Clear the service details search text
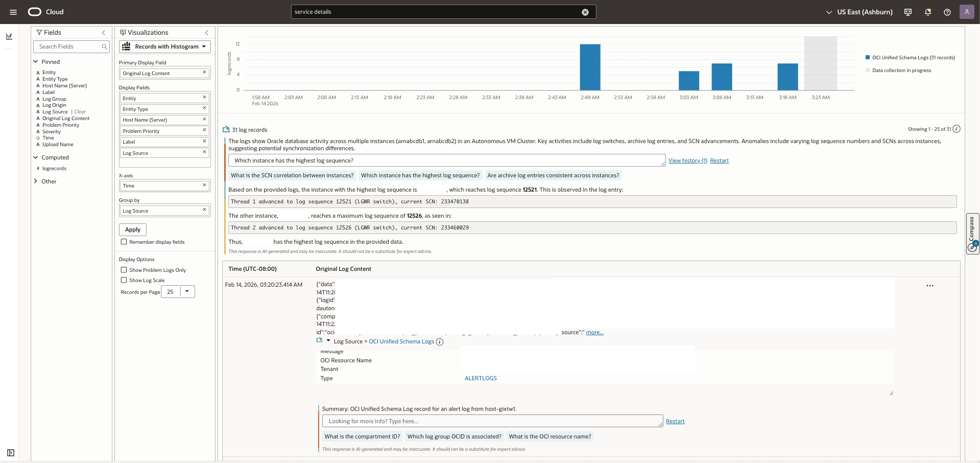 coord(585,12)
